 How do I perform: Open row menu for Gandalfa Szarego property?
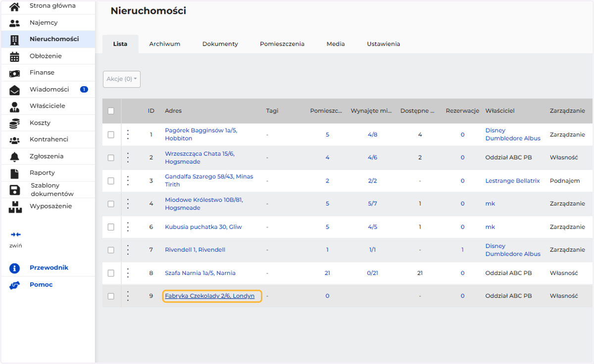click(x=128, y=181)
